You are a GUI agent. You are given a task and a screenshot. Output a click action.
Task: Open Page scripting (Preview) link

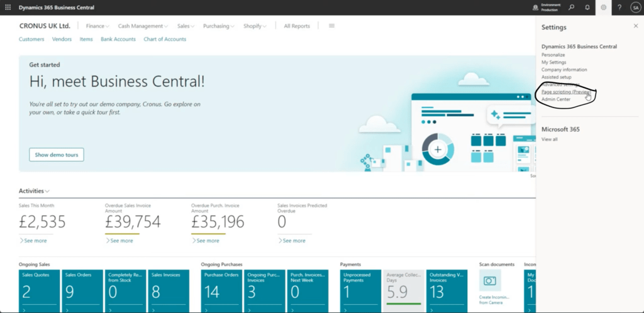pyautogui.click(x=565, y=92)
